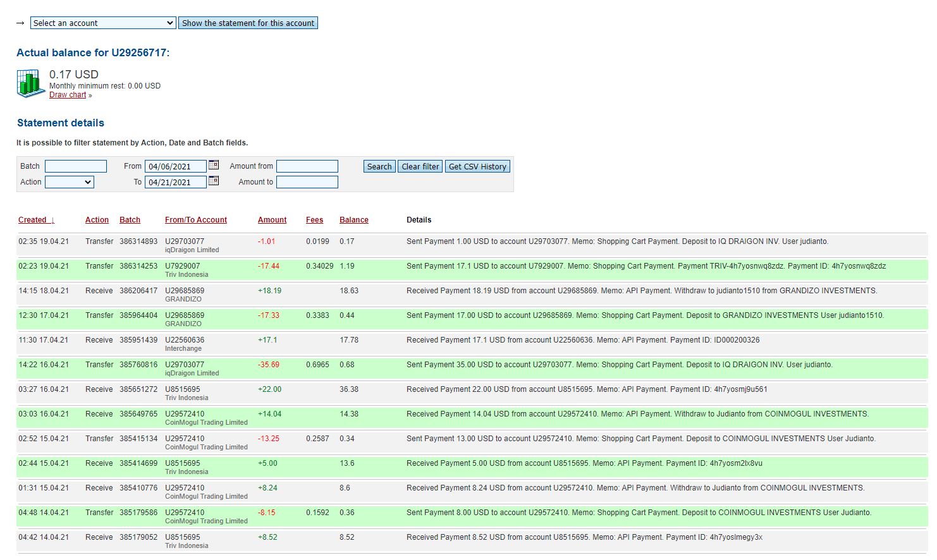Open the To date calendar picker icon
This screenshot has height=560, width=937.
[214, 181]
